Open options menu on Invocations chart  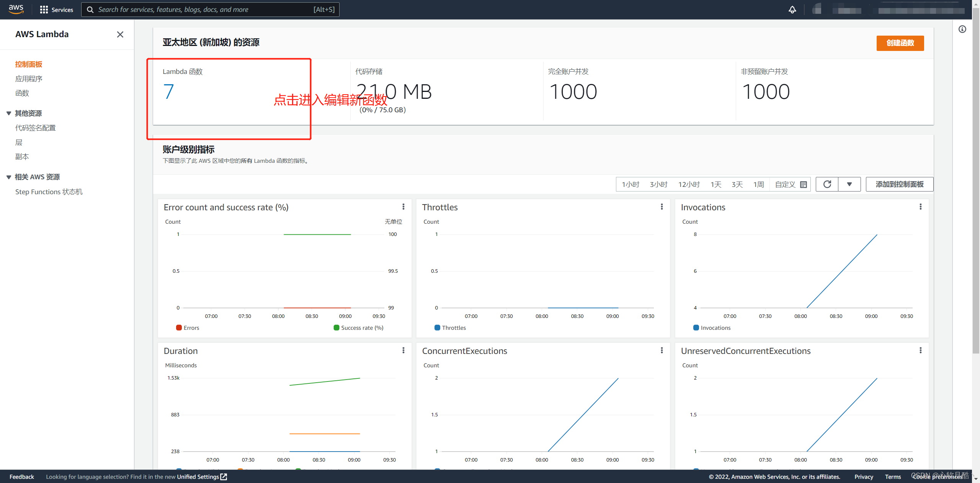click(921, 207)
